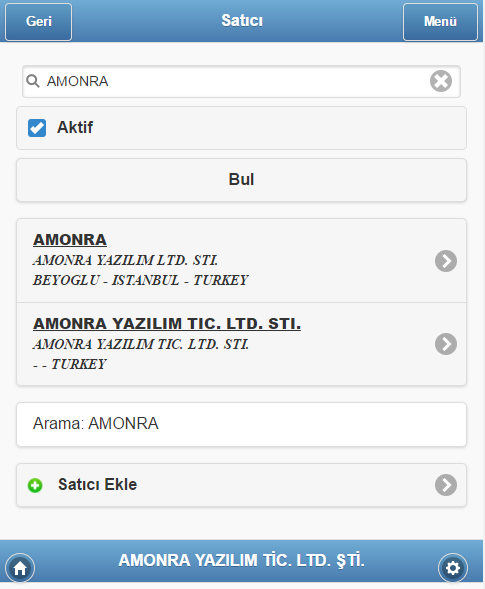Viewport: 485px width, 589px height.
Task: Focus the AMONRA search input field
Action: tap(242, 81)
